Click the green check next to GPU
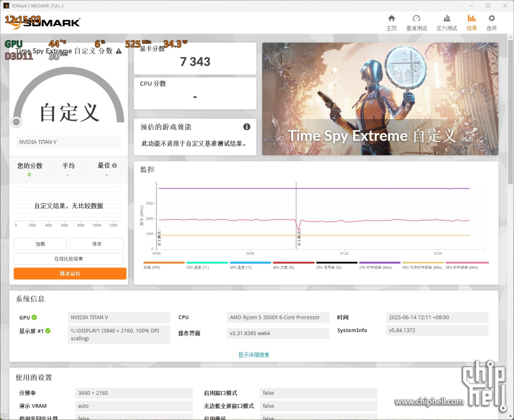514x420 pixels. coord(35,317)
